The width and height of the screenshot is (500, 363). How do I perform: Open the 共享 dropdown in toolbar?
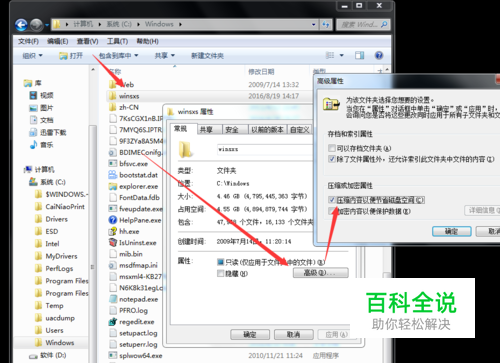pos(165,55)
